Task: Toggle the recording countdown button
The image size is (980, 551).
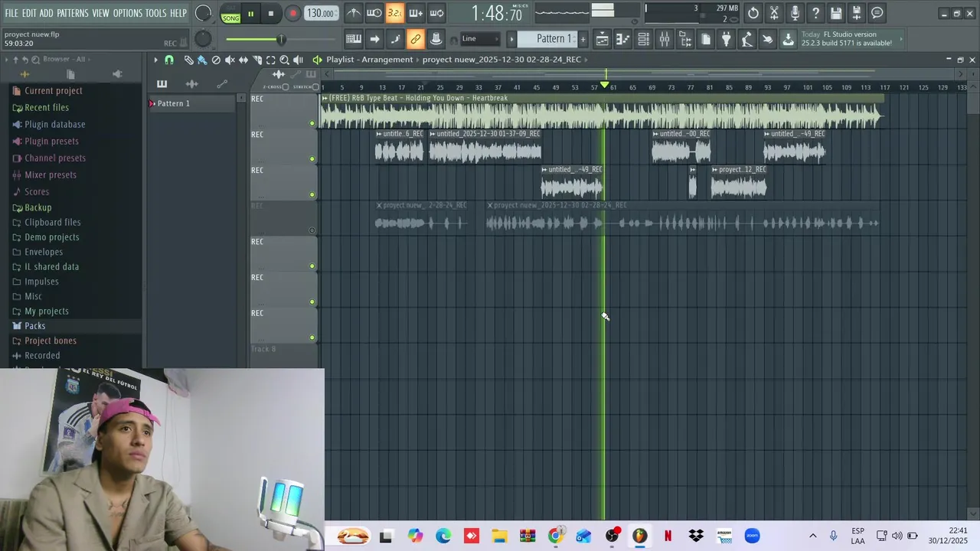Action: 394,13
